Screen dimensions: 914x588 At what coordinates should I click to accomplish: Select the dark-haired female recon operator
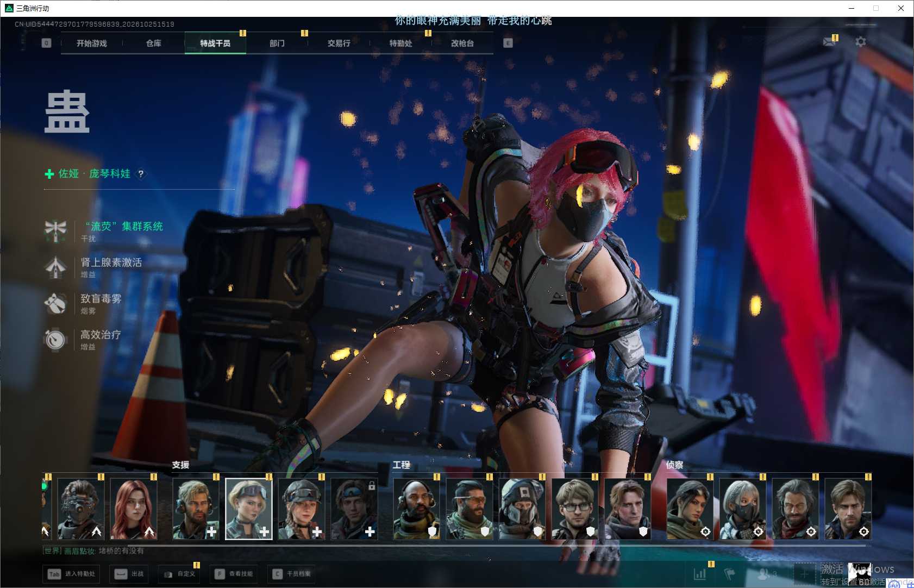tap(690, 509)
